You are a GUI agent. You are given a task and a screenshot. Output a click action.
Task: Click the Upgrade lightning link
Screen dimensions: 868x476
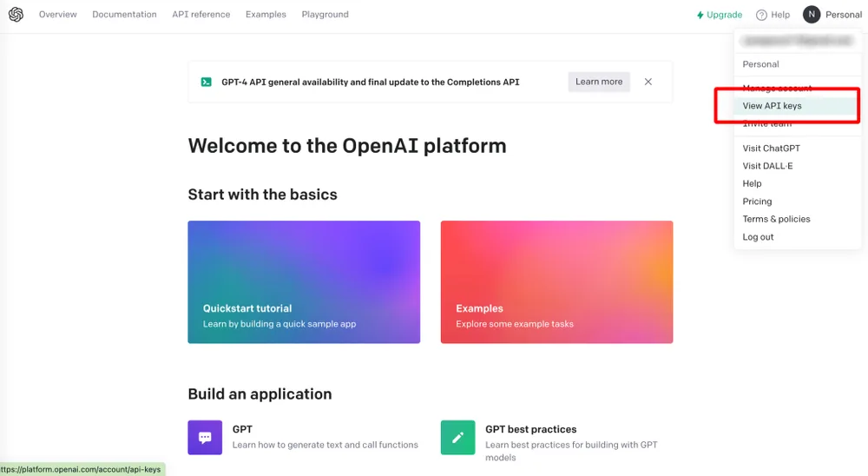(x=719, y=15)
